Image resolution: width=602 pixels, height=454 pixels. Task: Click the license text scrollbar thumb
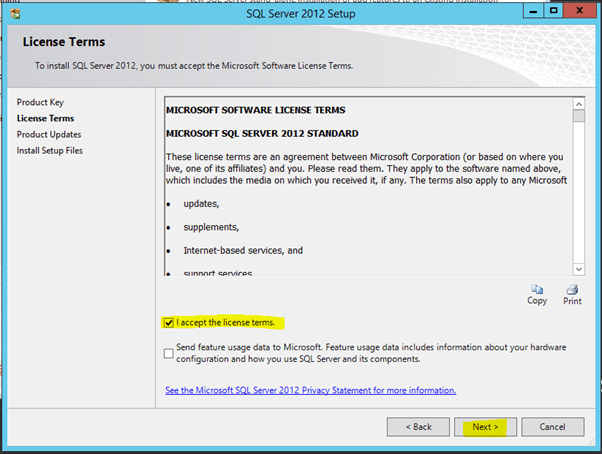tap(578, 116)
